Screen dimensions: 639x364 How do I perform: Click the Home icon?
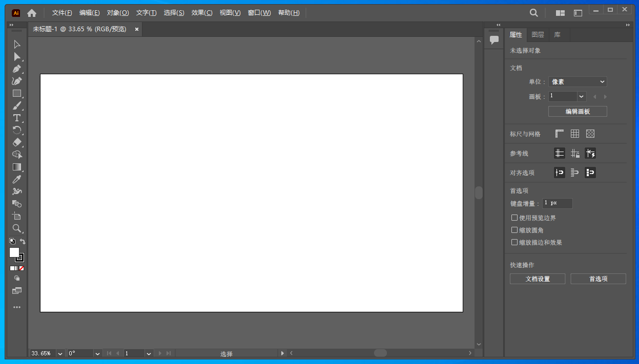point(32,13)
